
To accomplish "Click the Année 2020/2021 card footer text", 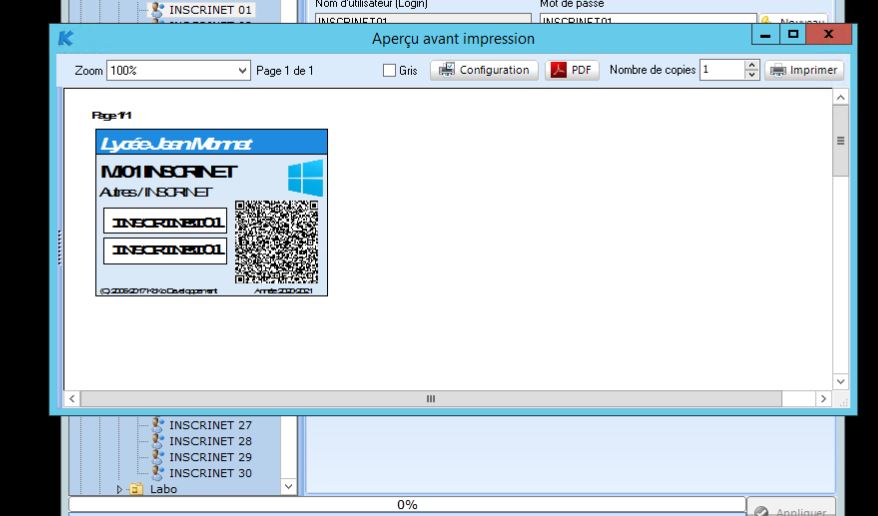I will coord(283,290).
